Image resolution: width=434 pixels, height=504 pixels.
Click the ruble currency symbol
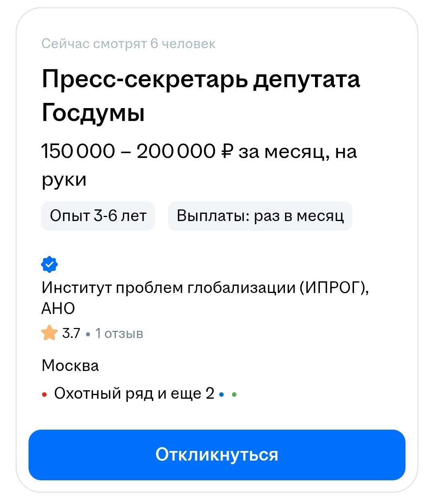coord(227,152)
